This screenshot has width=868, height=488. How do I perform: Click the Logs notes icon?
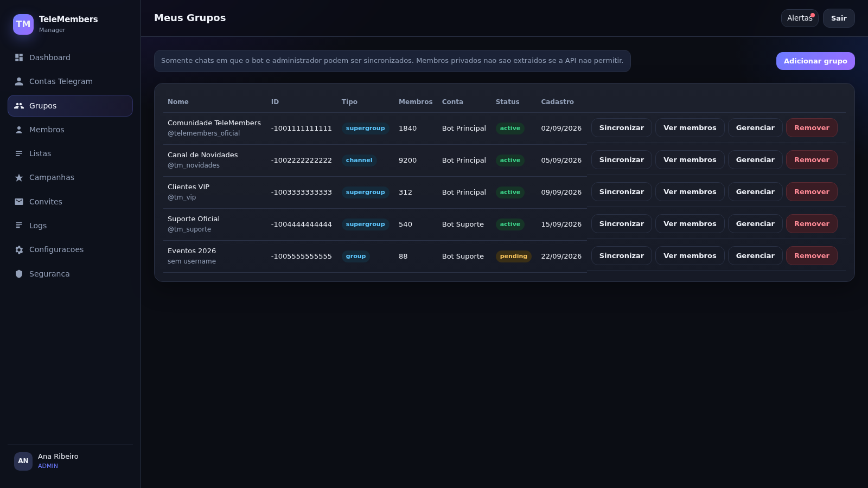pos(19,226)
